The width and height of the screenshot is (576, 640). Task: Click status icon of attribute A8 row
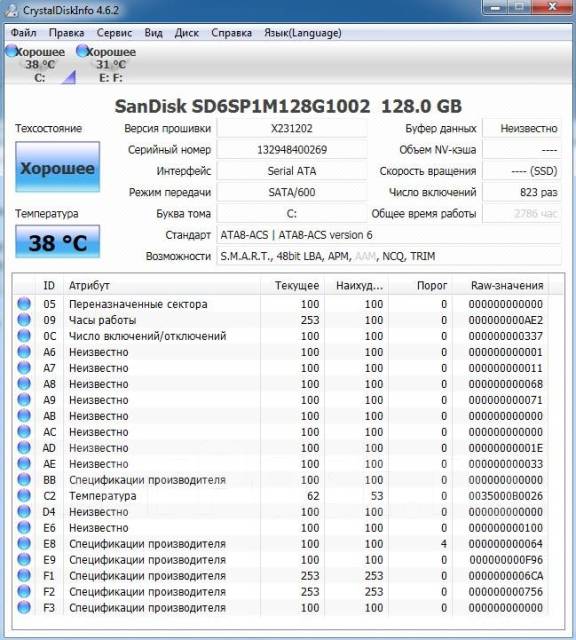24,383
